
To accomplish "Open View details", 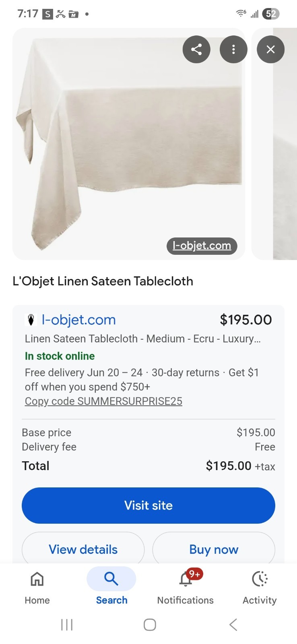I will [83, 549].
